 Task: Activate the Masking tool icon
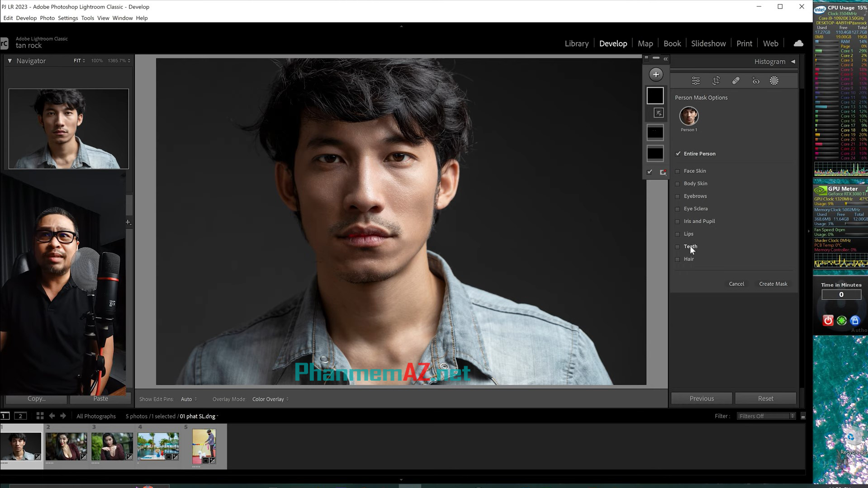coord(774,80)
